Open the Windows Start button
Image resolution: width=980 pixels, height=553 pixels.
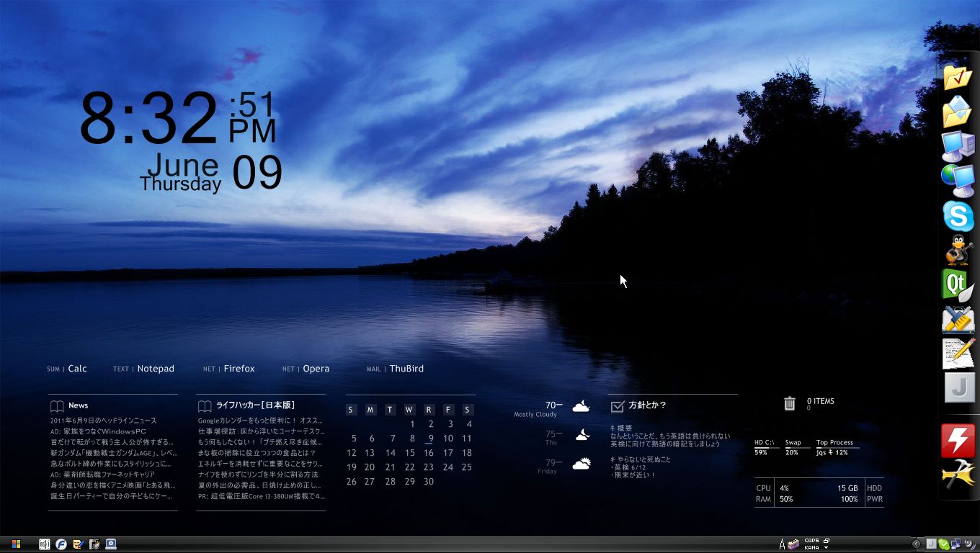pyautogui.click(x=16, y=544)
